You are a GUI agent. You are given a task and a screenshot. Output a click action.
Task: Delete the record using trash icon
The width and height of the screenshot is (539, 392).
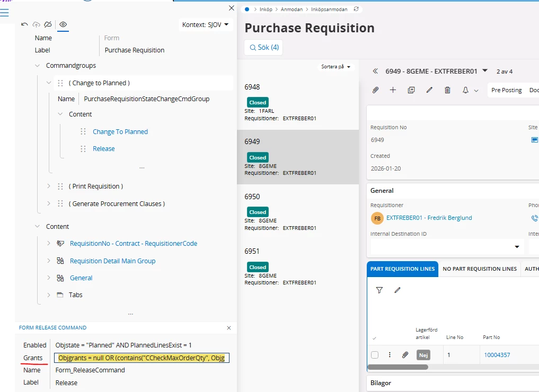(x=447, y=90)
